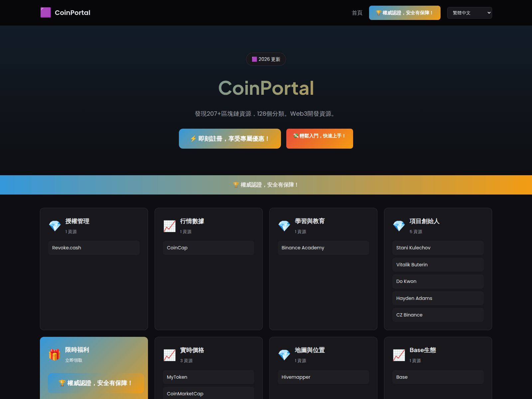Click the orange 輕鬆入門，快速上手！ button

point(320,139)
